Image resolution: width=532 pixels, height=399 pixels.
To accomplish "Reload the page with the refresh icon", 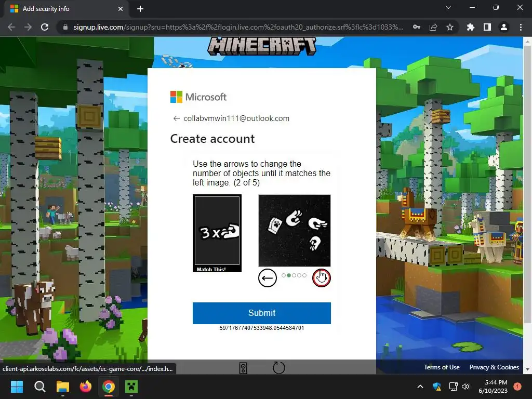I will (45, 27).
